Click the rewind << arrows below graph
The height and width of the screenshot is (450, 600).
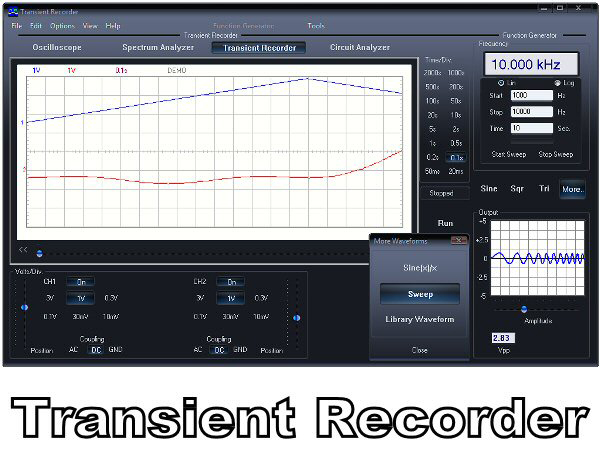23,249
